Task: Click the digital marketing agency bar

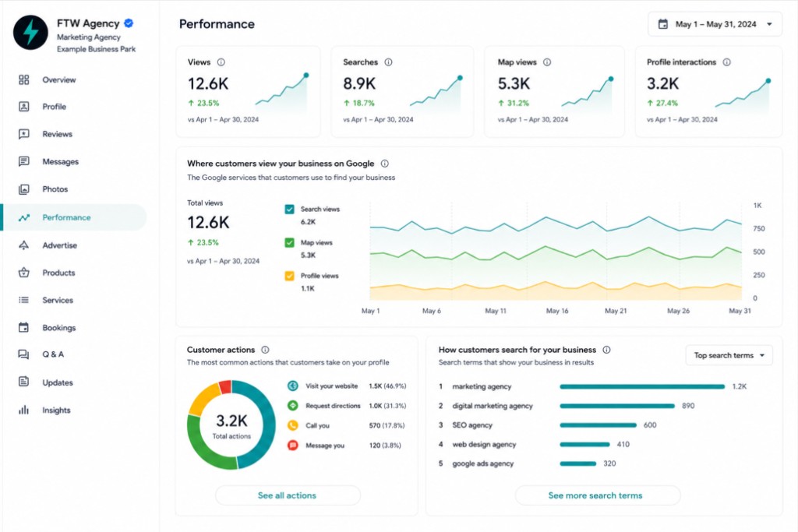Action: pos(617,406)
